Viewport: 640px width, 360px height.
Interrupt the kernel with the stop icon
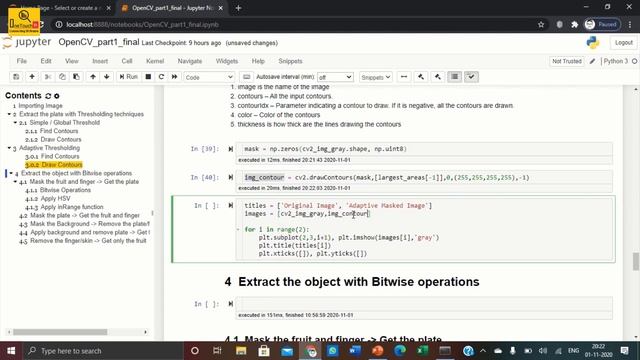(x=148, y=77)
